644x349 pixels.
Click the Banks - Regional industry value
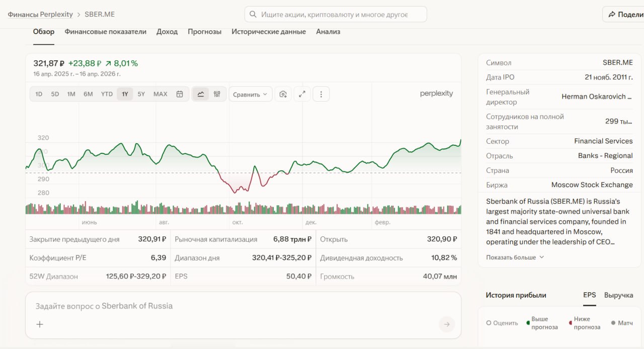coord(605,155)
